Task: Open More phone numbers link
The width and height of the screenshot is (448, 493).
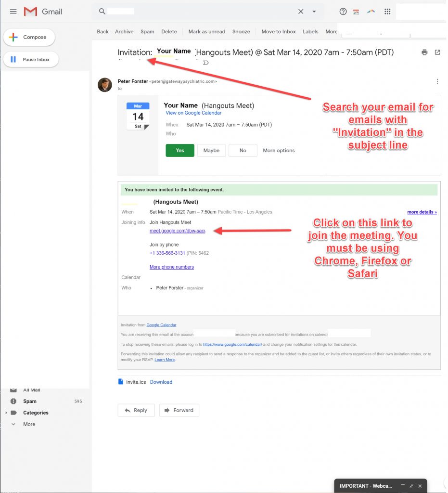Action: pyautogui.click(x=171, y=267)
